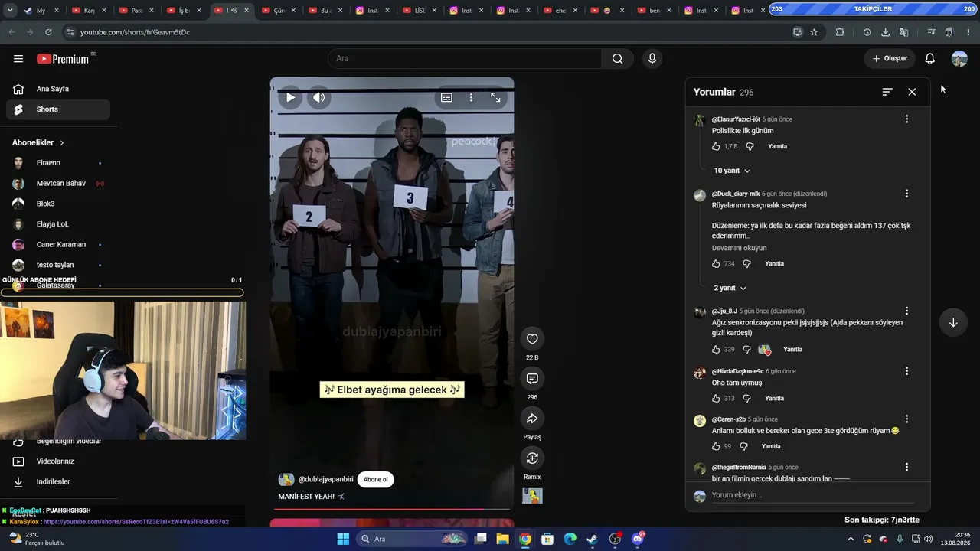Viewport: 980px width, 551px height.
Task: Open YouTube notifications bell
Action: 930,59
